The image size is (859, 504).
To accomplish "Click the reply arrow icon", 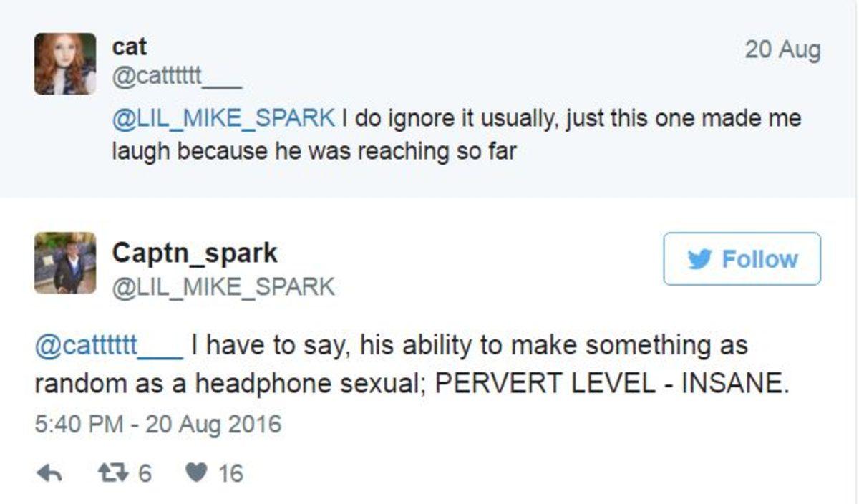I will click(49, 473).
